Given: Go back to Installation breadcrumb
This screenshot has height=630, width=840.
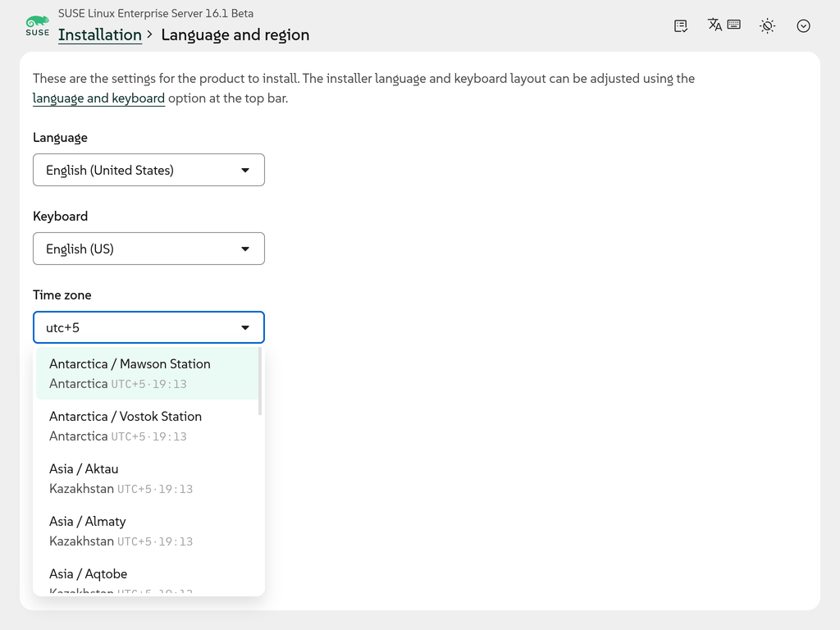Looking at the screenshot, I should (99, 34).
